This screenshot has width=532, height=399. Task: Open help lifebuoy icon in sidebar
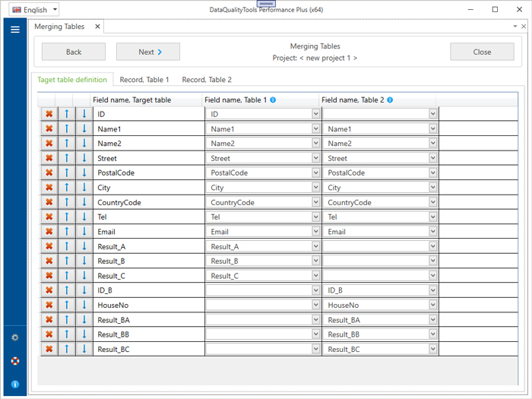[14, 361]
